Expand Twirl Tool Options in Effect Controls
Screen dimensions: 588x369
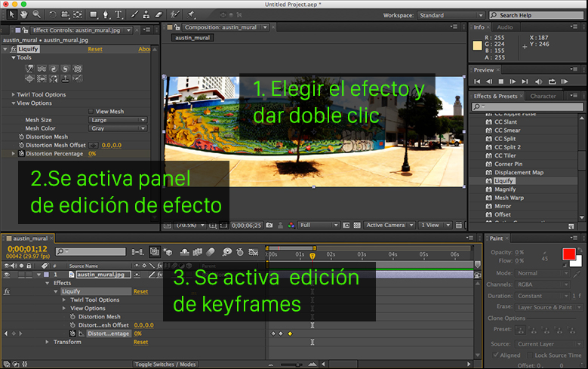(x=13, y=94)
